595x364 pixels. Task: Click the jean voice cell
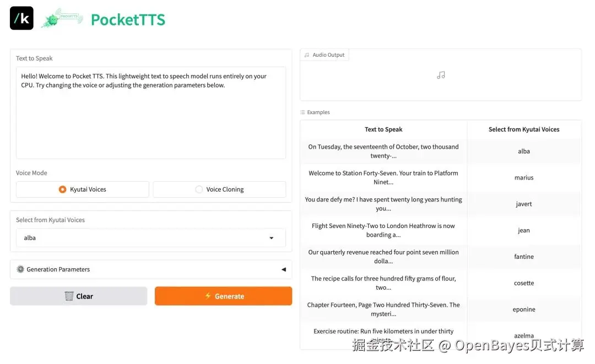click(524, 230)
